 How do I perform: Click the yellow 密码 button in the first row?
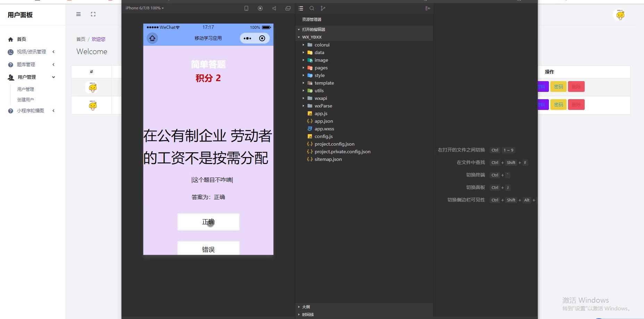[559, 87]
